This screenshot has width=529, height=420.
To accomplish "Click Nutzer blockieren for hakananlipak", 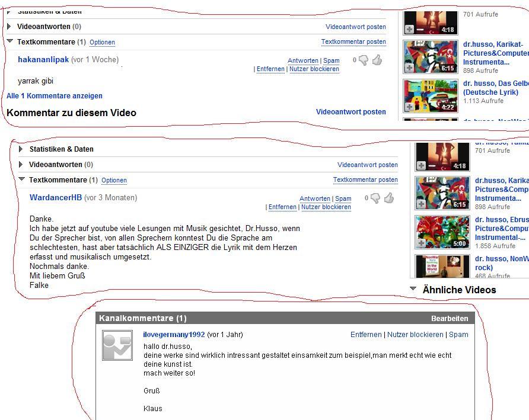I will pyautogui.click(x=314, y=69).
